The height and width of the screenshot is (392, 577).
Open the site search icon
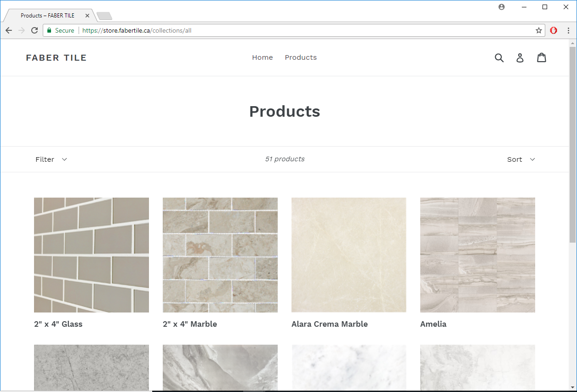point(499,57)
